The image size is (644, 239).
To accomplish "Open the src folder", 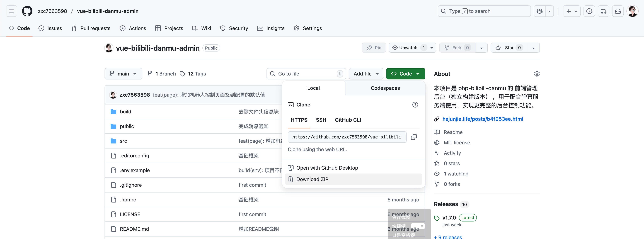I will pos(123,141).
